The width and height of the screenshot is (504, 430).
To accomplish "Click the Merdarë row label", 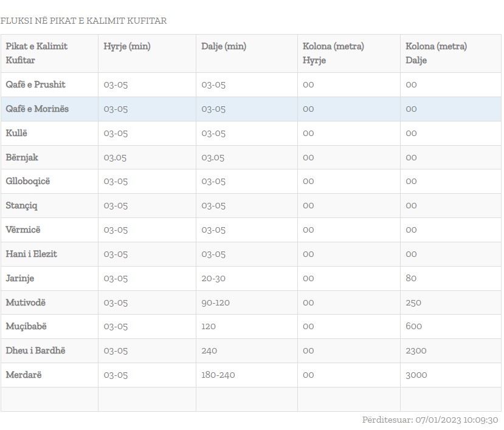I will 24,375.
